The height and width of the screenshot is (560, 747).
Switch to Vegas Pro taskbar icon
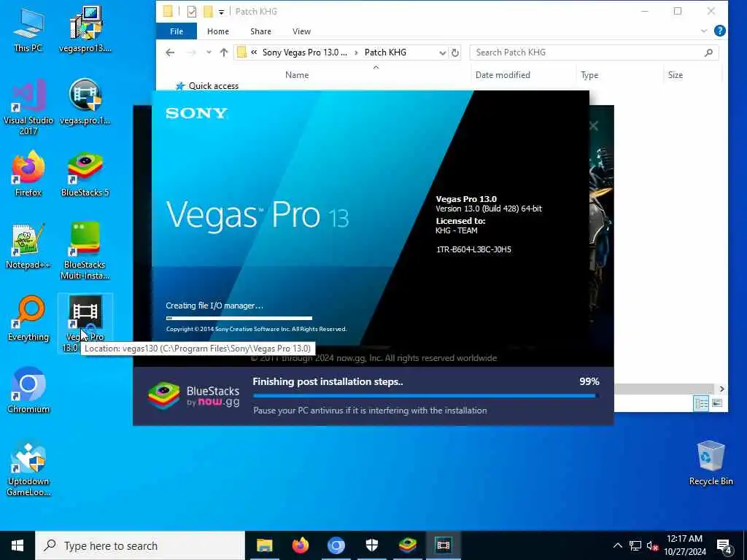(x=443, y=545)
